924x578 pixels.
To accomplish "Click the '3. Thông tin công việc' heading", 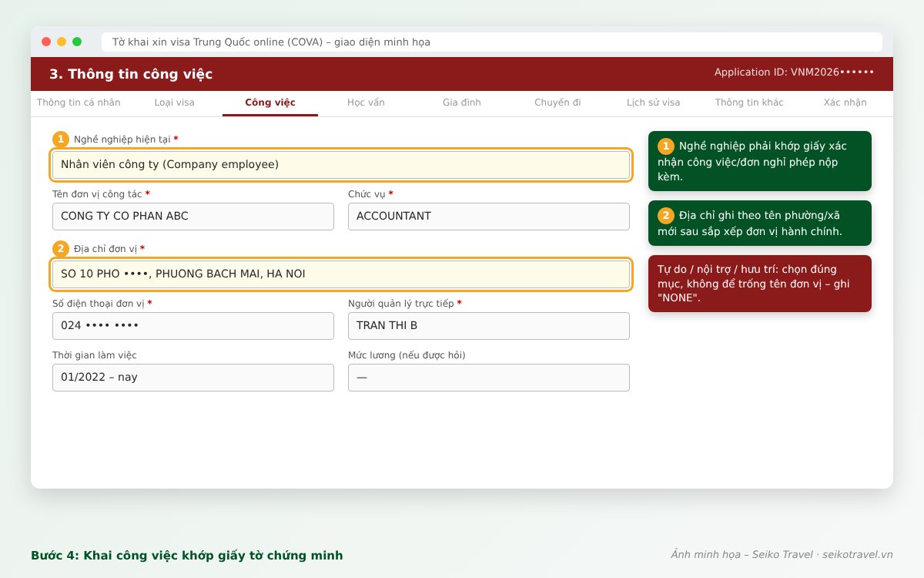I will [131, 74].
